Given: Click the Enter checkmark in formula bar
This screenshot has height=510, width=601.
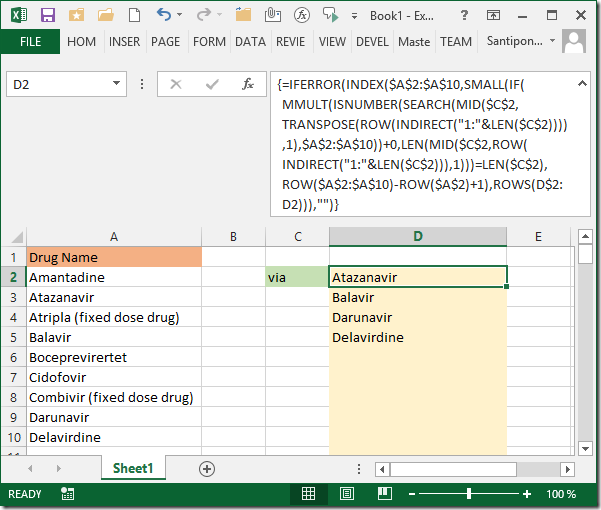Looking at the screenshot, I should pyautogui.click(x=212, y=84).
